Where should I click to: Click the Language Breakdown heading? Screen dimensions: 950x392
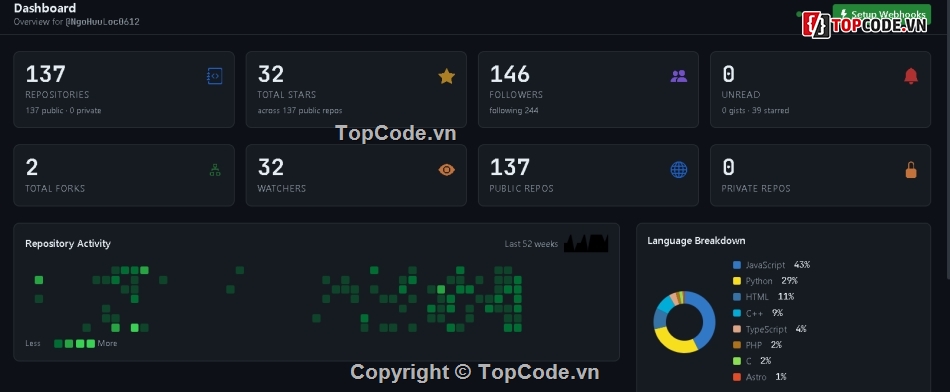click(696, 241)
